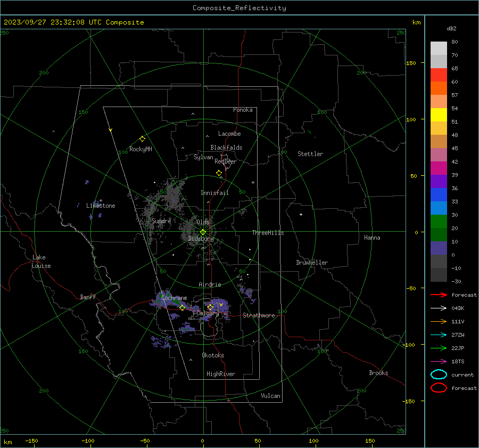This screenshot has height=448, width=479.
Task: Click the -150 tick on bottom km axis
Action: 31,441
